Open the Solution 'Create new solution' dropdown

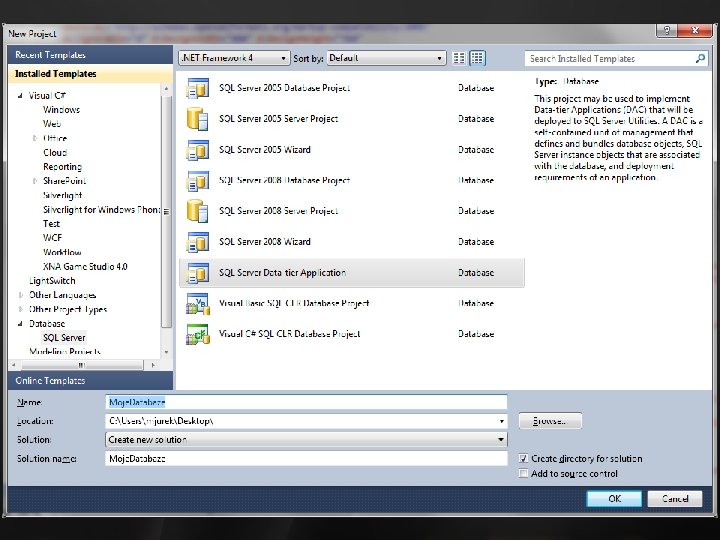(x=306, y=439)
